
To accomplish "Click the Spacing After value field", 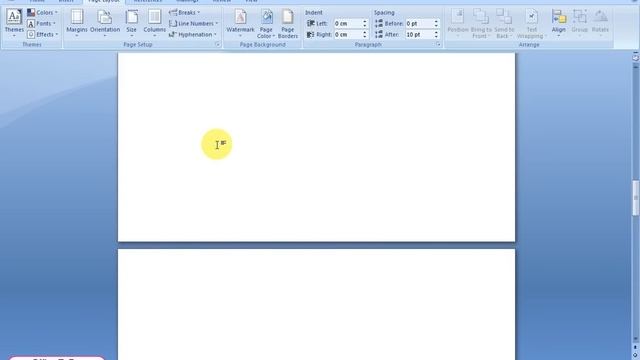I will pyautogui.click(x=419, y=35).
